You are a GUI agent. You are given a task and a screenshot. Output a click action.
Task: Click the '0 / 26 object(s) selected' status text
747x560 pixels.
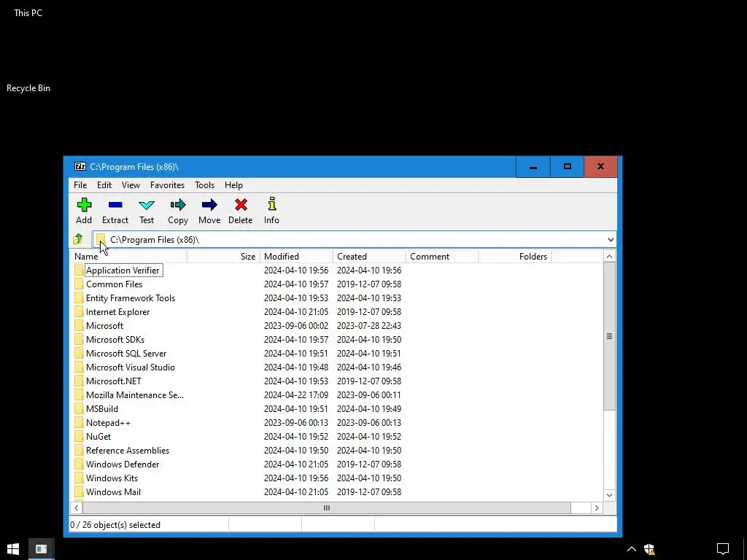pos(115,525)
